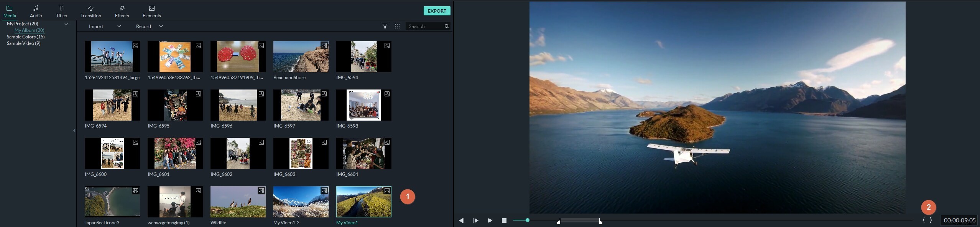Viewport: 980px width, 227px height.
Task: Open Sample Colors (15) folder
Action: pyautogui.click(x=26, y=37)
